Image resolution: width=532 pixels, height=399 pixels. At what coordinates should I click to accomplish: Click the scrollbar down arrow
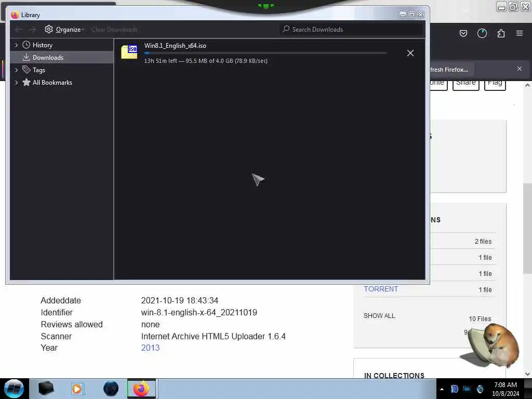tap(527, 374)
